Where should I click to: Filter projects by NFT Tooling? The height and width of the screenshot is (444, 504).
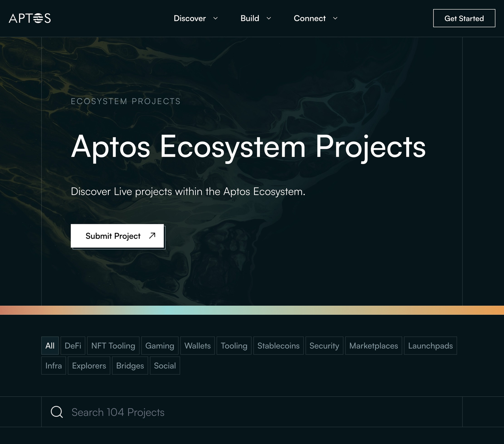tap(113, 346)
